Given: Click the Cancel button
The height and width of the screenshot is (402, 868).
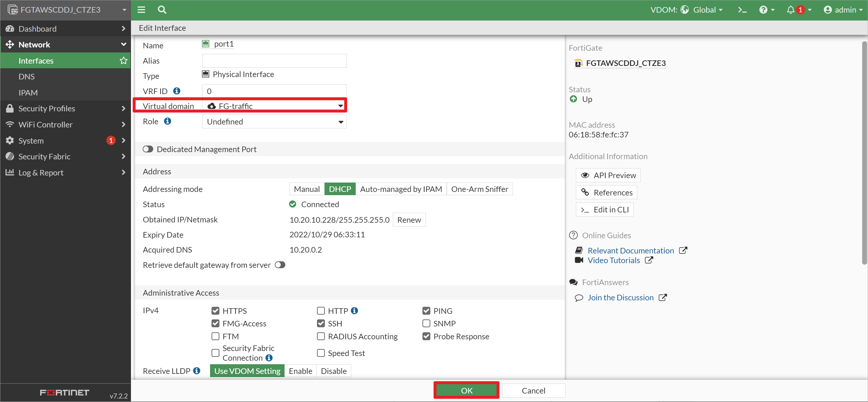Looking at the screenshot, I should 533,390.
